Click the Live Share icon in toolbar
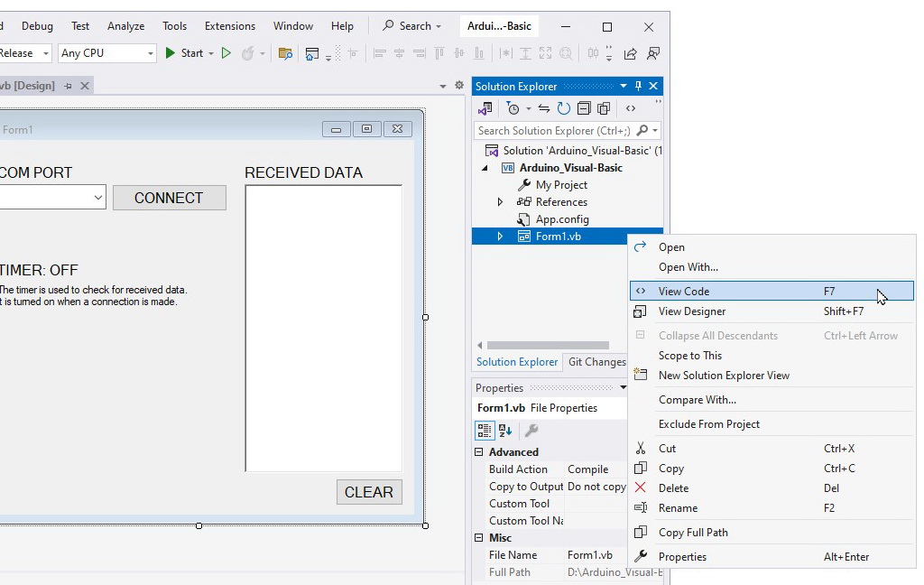The image size is (924, 585). pyautogui.click(x=630, y=53)
